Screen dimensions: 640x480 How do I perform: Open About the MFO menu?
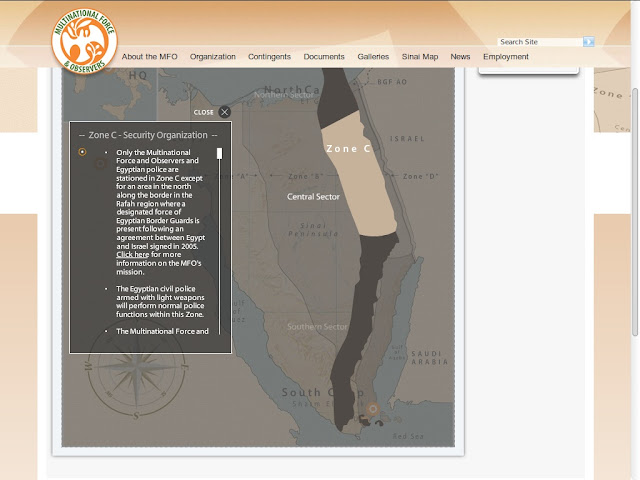pyautogui.click(x=149, y=57)
